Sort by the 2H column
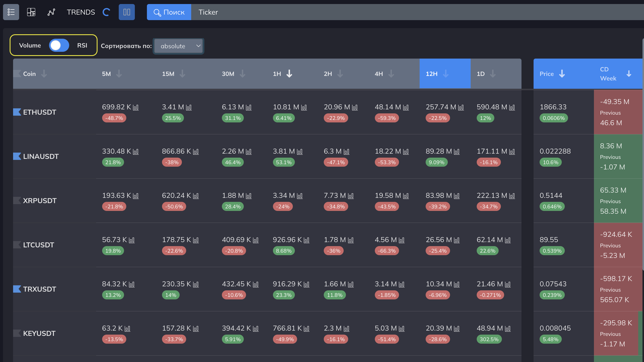Viewport: 644px width, 362px height. [x=340, y=74]
